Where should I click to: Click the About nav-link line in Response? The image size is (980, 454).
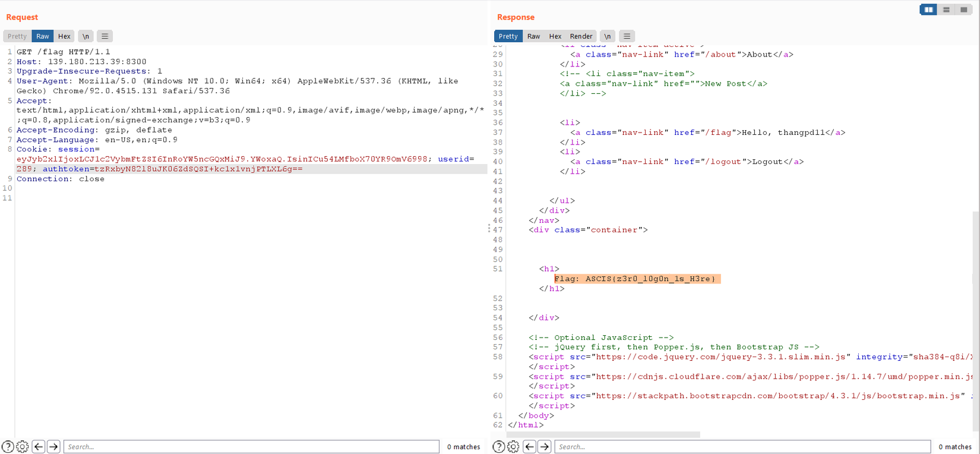(x=682, y=54)
